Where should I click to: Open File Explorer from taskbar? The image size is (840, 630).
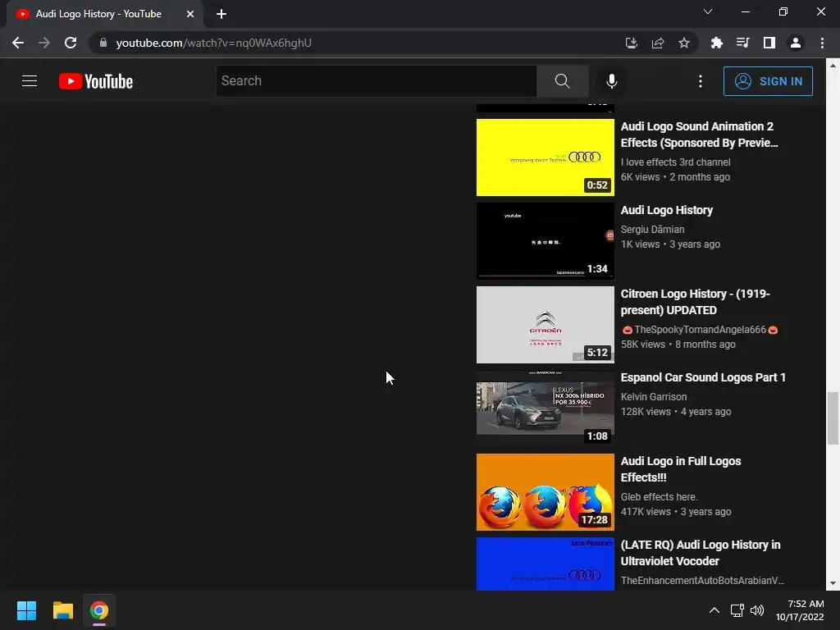(x=62, y=610)
